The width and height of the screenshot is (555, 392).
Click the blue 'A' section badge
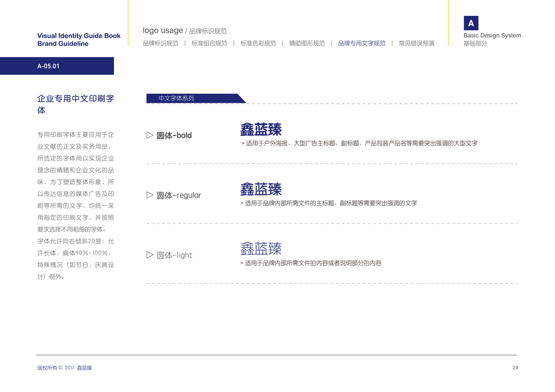point(471,23)
